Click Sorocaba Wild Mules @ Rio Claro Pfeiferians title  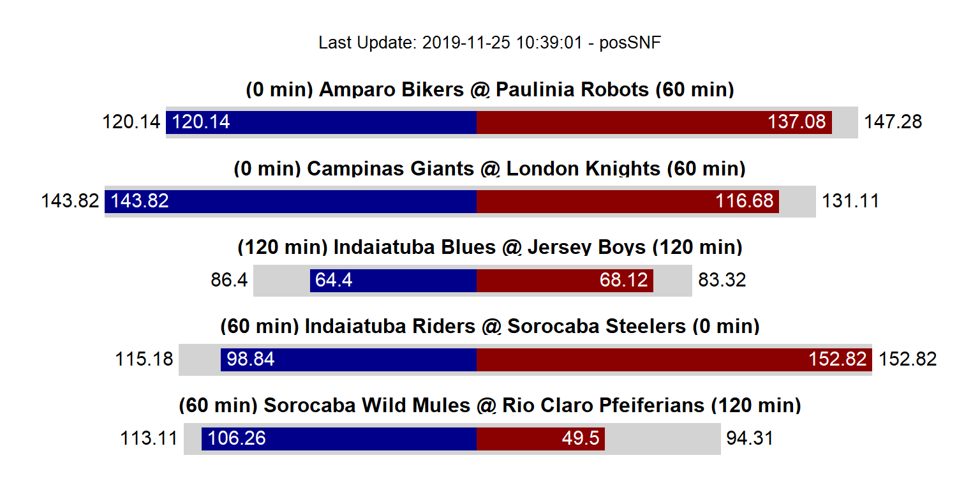click(489, 405)
